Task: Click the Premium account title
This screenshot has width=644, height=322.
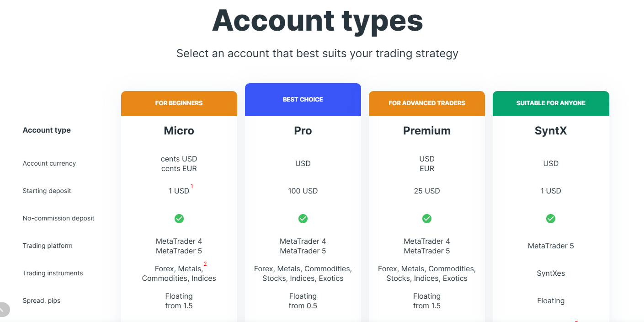Action: (x=427, y=131)
